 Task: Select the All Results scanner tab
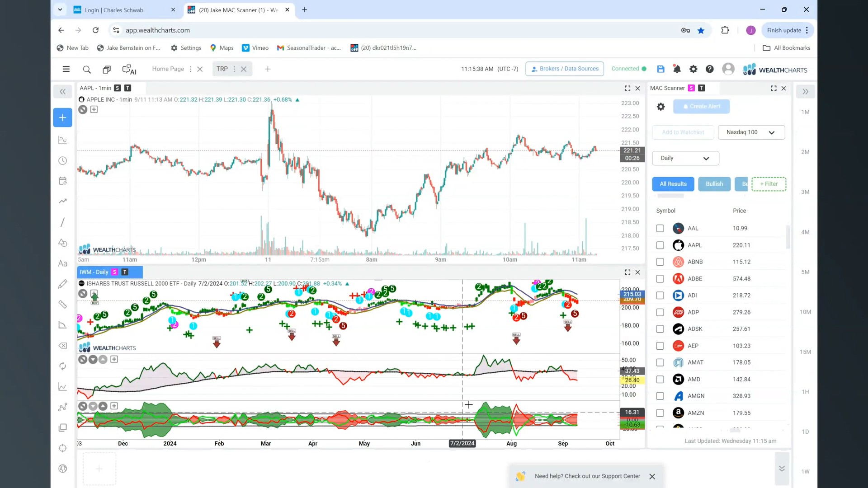(673, 184)
